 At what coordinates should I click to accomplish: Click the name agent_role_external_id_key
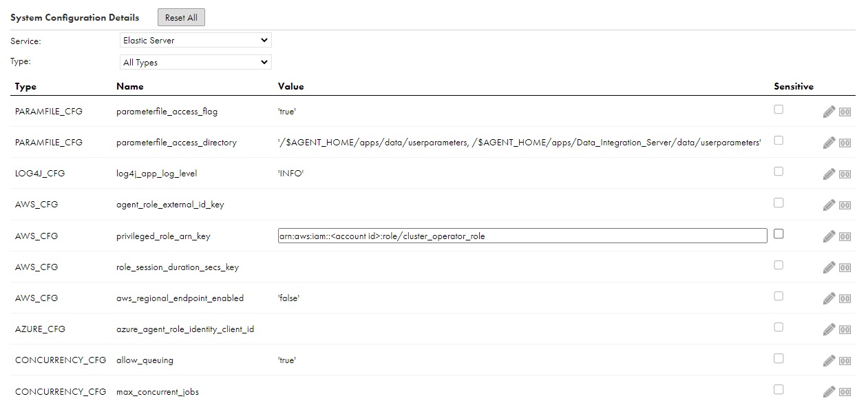170,205
